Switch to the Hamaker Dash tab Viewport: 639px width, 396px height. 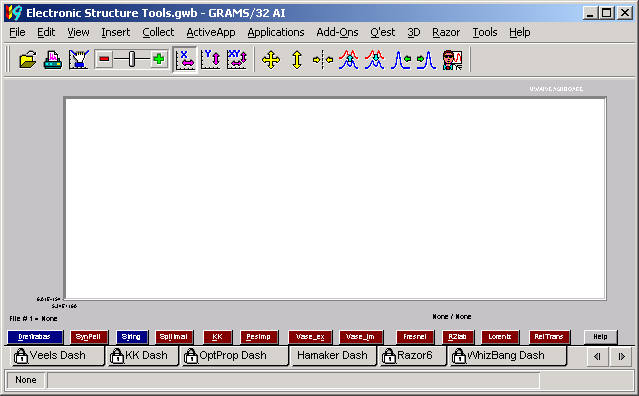(x=333, y=356)
